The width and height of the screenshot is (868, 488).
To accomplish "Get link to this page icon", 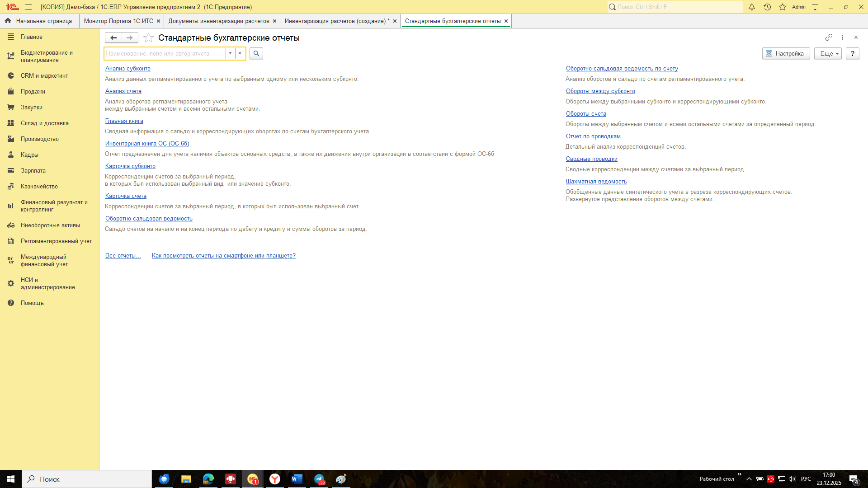I will 829,38.
